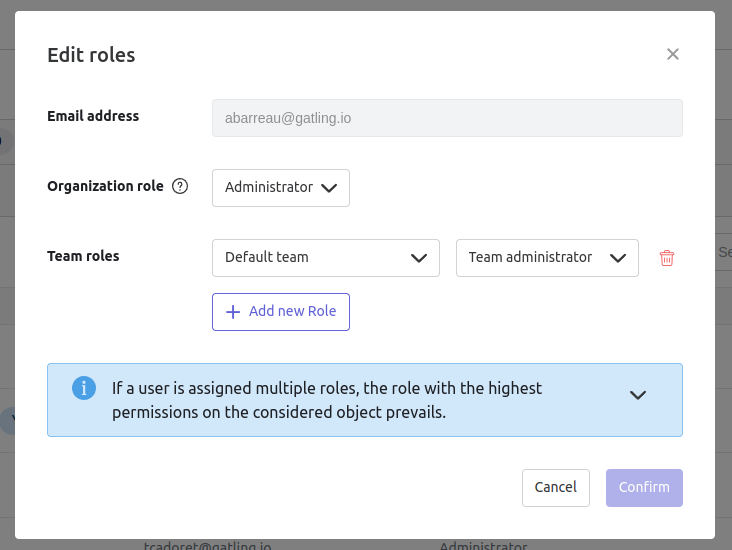
Task: Click the Team roles label
Action: 83,256
